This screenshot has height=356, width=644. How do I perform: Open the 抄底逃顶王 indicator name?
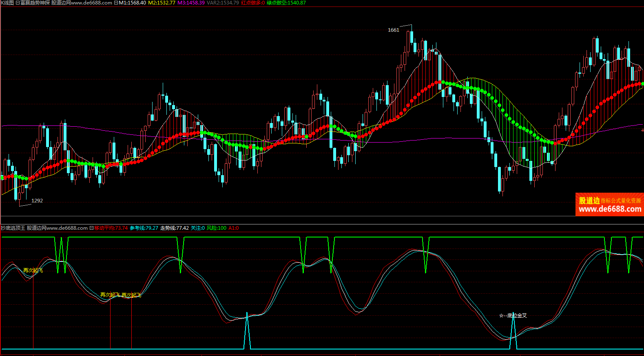coord(13,228)
